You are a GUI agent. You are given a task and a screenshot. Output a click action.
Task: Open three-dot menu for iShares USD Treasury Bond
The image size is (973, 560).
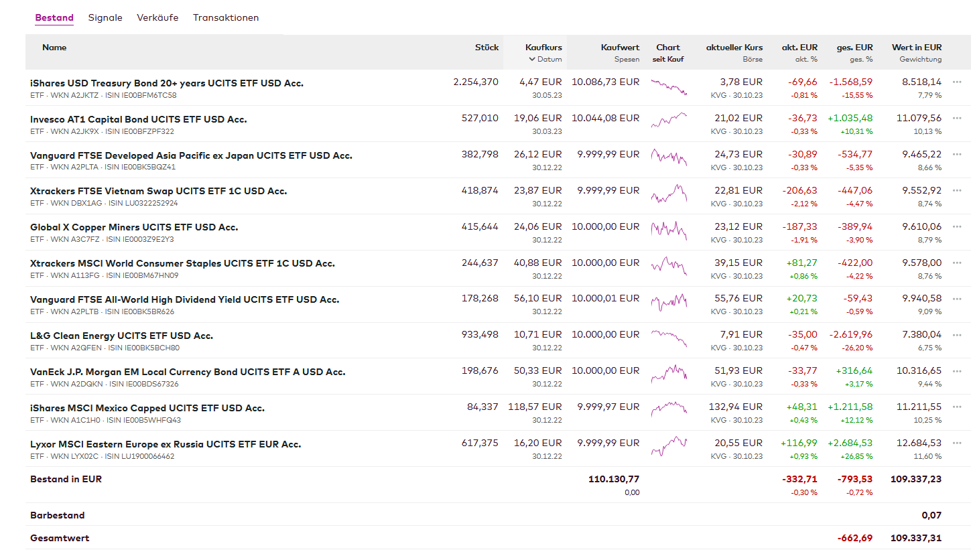pyautogui.click(x=956, y=82)
